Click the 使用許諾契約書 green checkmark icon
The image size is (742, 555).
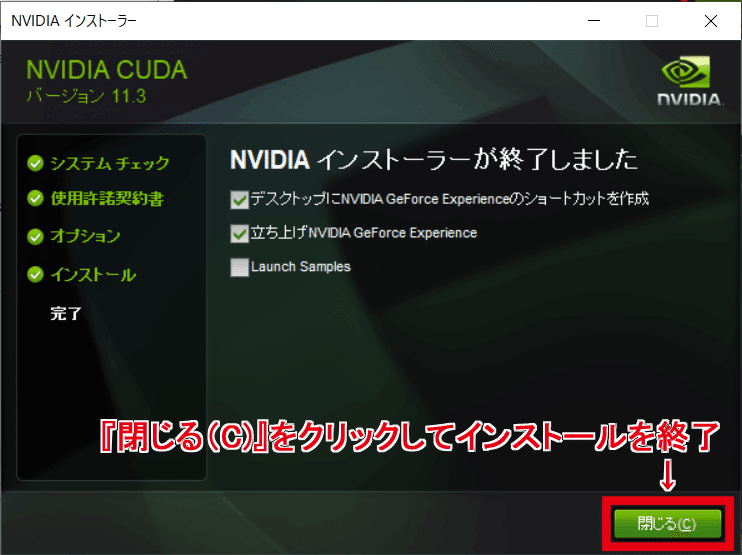(x=35, y=198)
